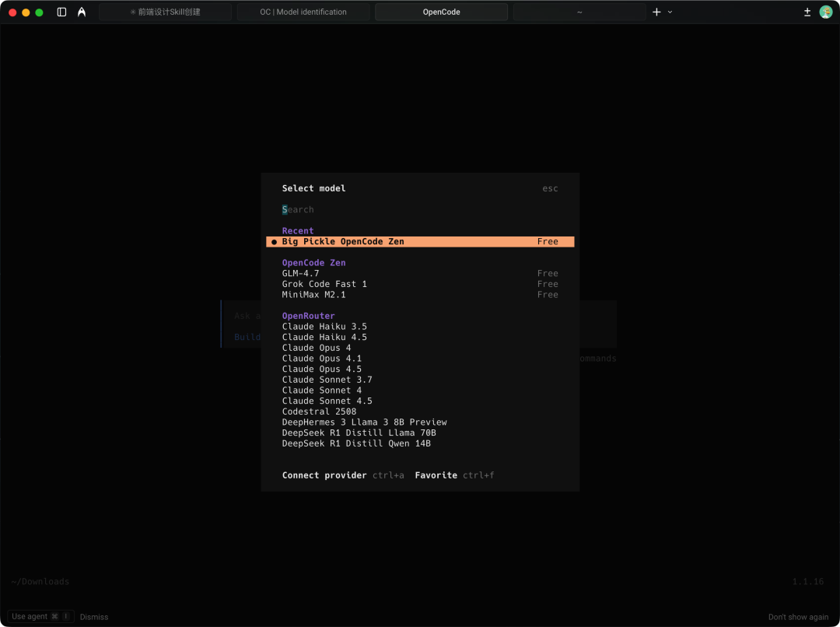Select the GLM-4.7 free model

(301, 274)
